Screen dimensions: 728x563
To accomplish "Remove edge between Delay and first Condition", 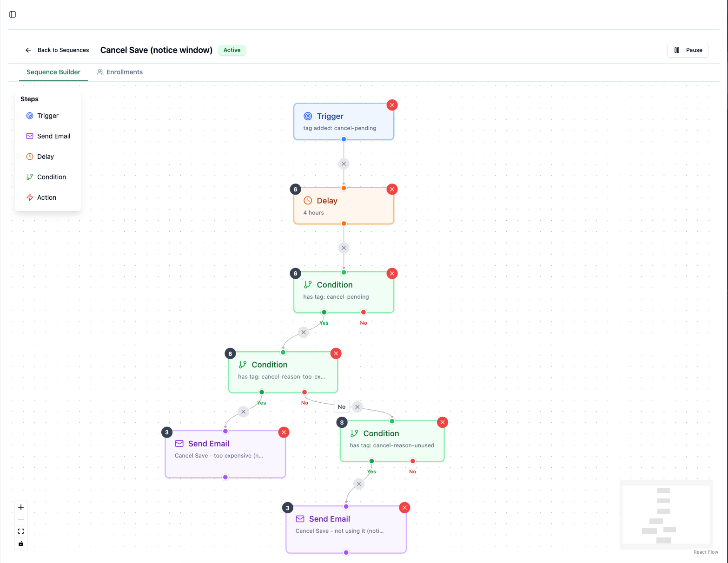I will (344, 248).
